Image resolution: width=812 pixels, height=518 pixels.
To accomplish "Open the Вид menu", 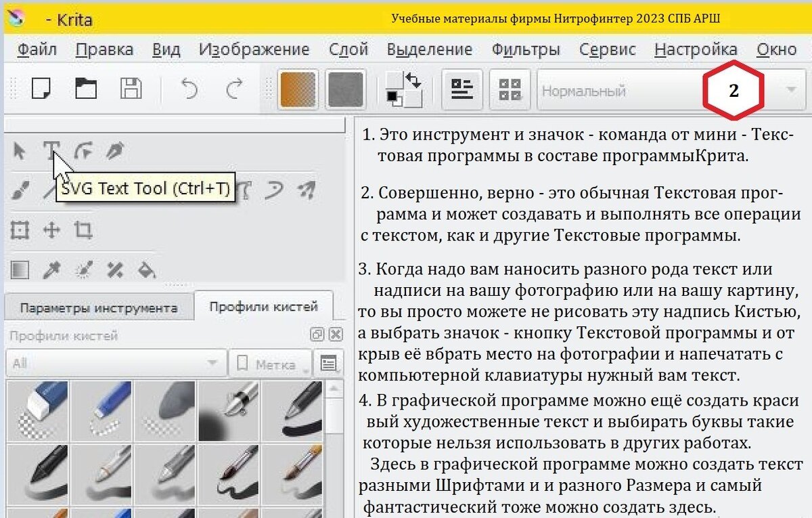I will (166, 49).
